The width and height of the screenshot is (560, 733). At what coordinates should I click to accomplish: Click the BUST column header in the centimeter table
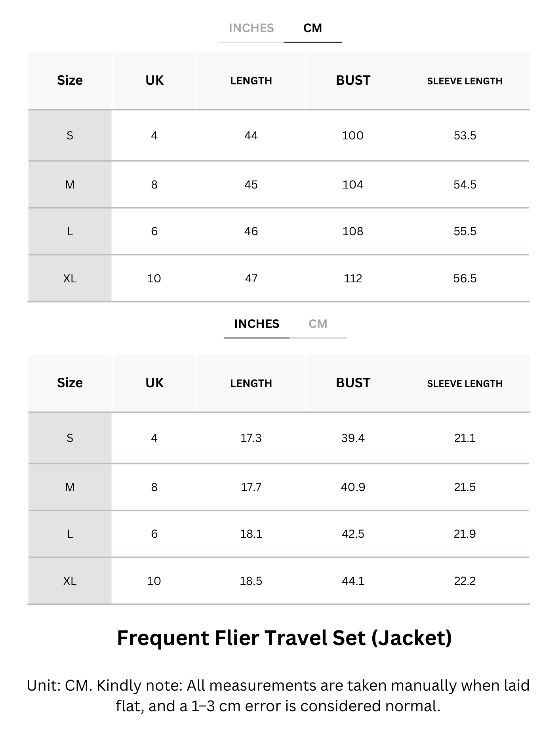pos(353,80)
